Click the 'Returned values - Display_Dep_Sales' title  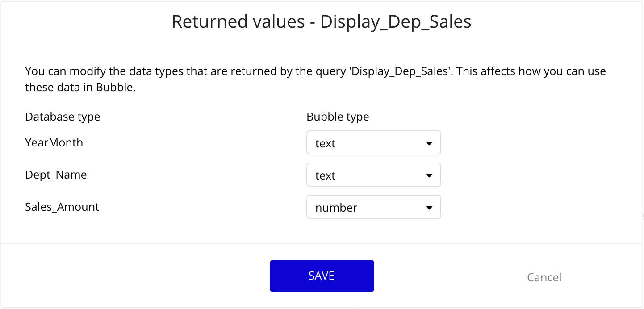(x=322, y=22)
